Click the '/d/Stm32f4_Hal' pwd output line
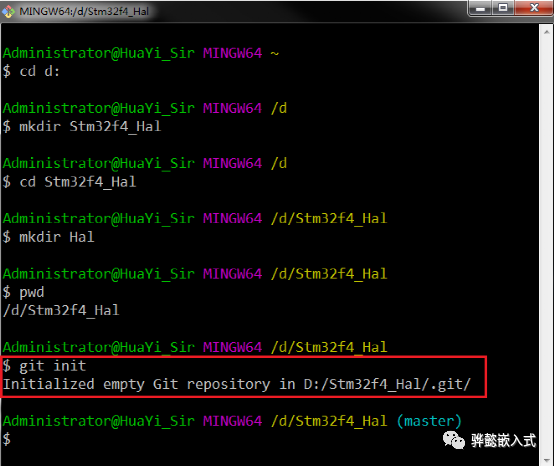The height and width of the screenshot is (466, 554). pos(61,311)
